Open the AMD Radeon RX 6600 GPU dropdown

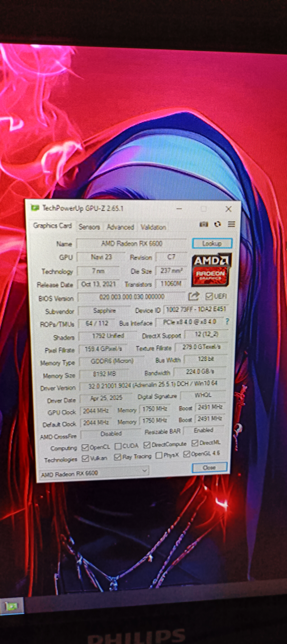(x=94, y=473)
